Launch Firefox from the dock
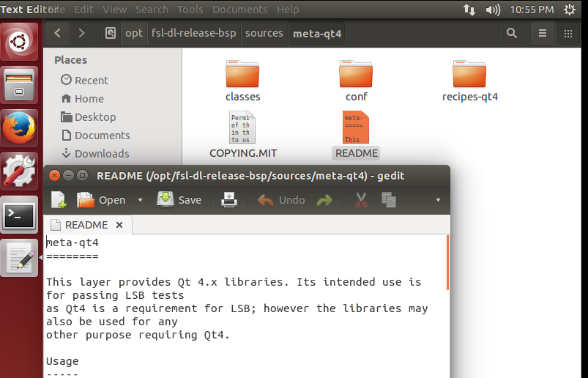The width and height of the screenshot is (588, 378). (19, 128)
